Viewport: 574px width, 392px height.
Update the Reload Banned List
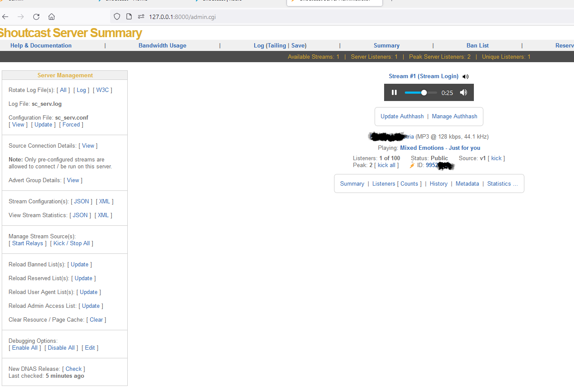pos(79,264)
